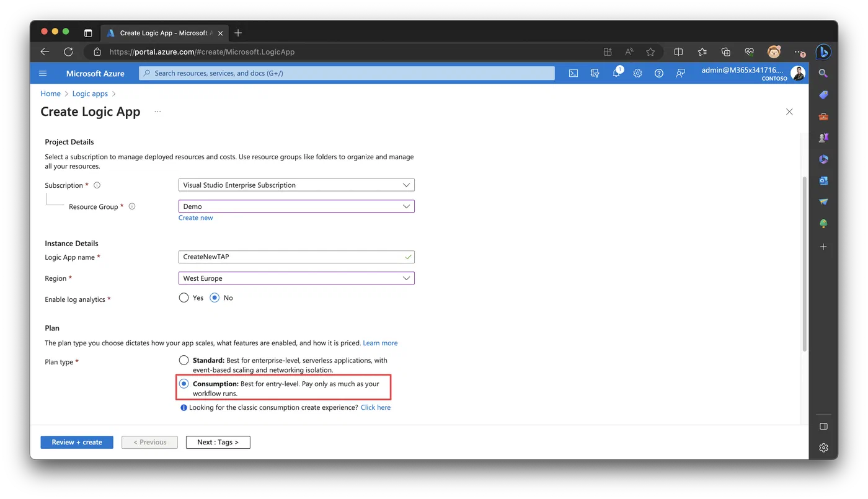
Task: Select No for Enable log analytics
Action: pyautogui.click(x=215, y=298)
